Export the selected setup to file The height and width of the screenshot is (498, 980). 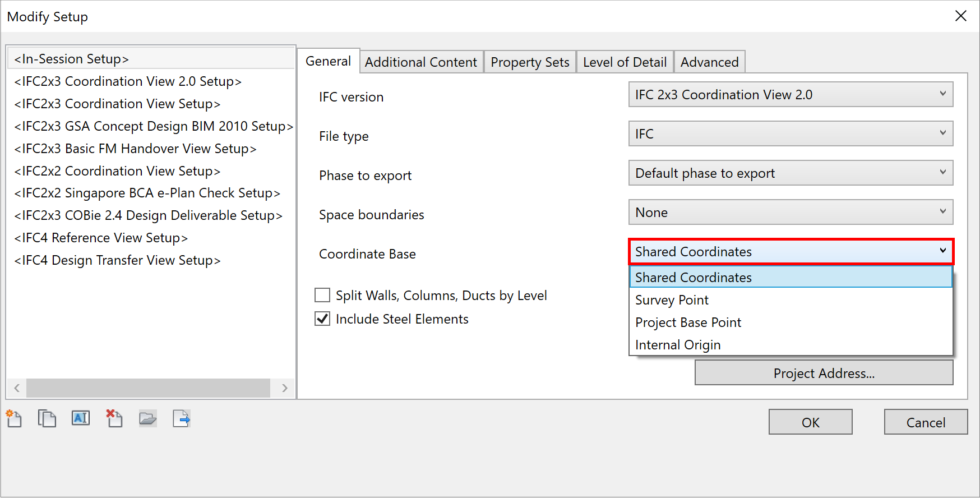182,418
